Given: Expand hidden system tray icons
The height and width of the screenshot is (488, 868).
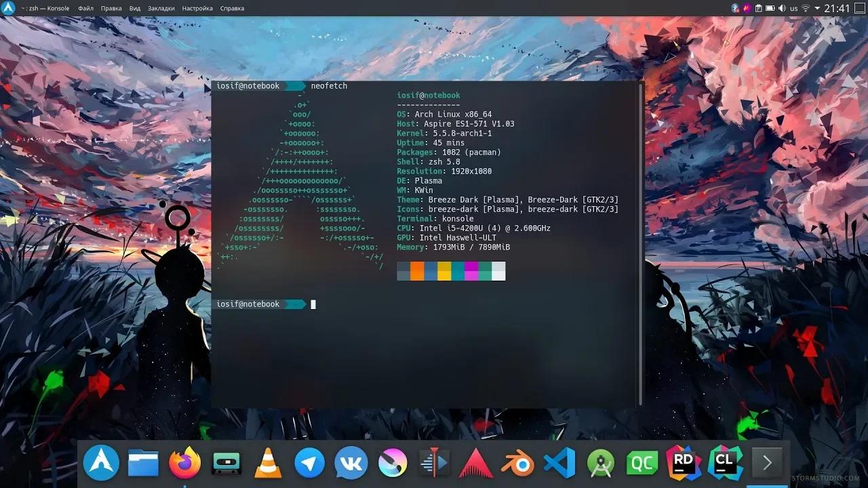Looking at the screenshot, I should (x=817, y=8).
